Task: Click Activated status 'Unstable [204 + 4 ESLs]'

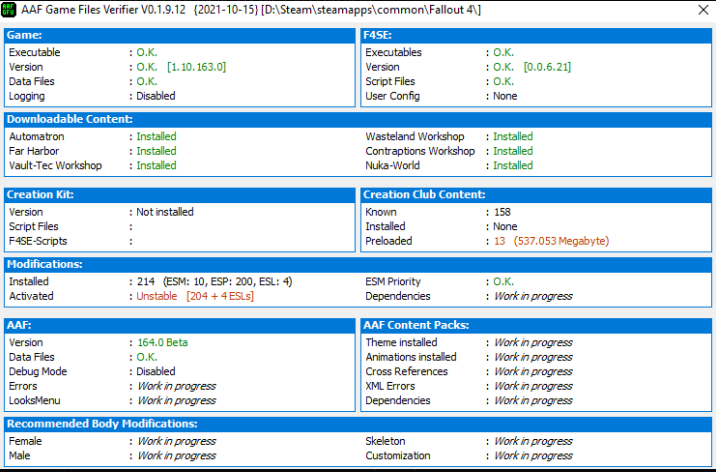Action: tap(195, 296)
